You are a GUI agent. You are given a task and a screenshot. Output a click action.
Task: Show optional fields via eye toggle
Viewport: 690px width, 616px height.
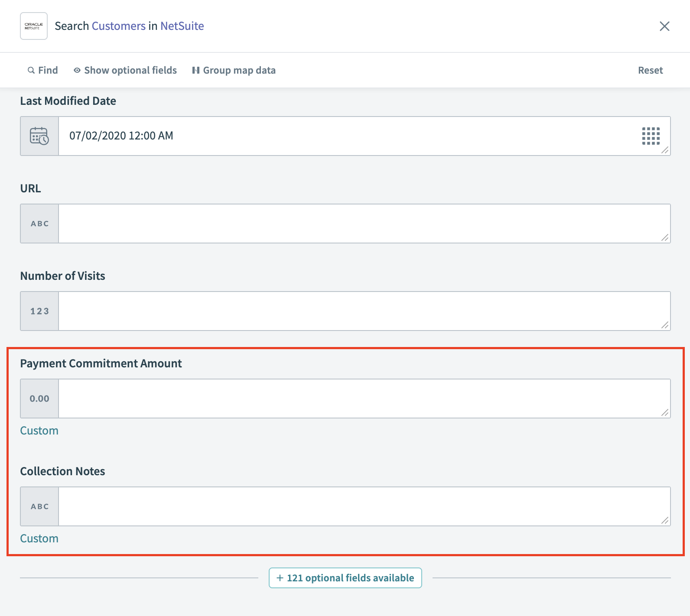pos(125,70)
